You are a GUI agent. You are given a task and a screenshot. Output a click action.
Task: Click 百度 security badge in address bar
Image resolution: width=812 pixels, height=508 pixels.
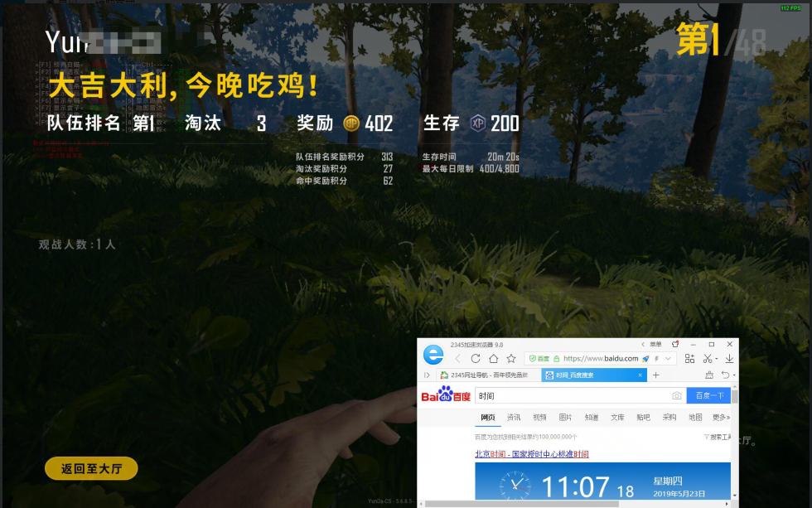coord(539,358)
